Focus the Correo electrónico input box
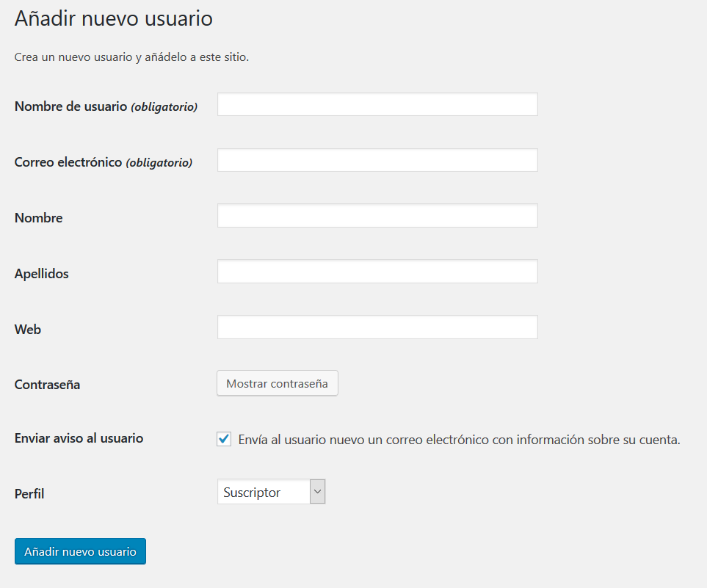 pos(377,160)
